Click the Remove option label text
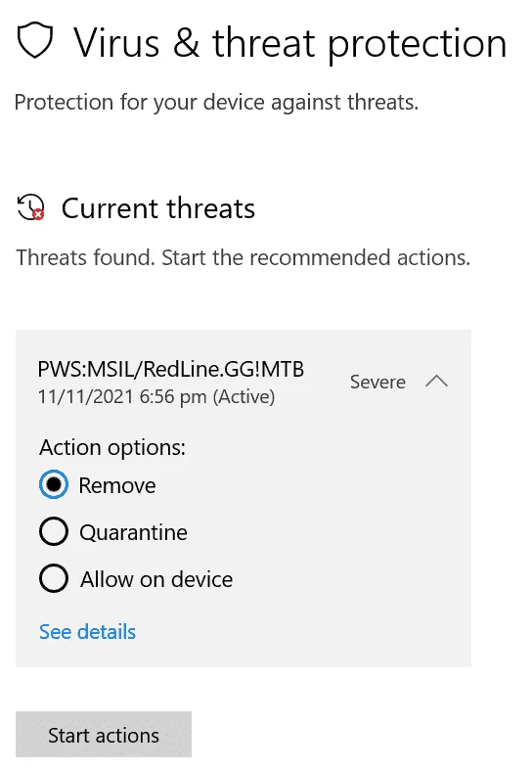The image size is (532, 769). click(117, 485)
